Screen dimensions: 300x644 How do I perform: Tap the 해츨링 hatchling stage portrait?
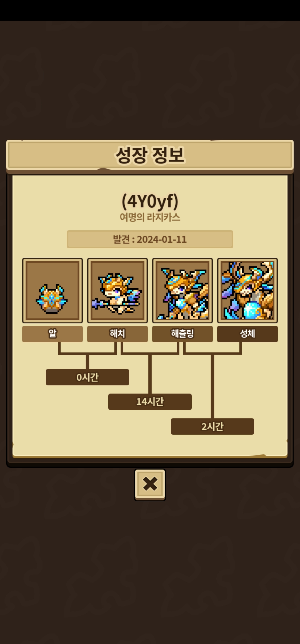tap(182, 290)
